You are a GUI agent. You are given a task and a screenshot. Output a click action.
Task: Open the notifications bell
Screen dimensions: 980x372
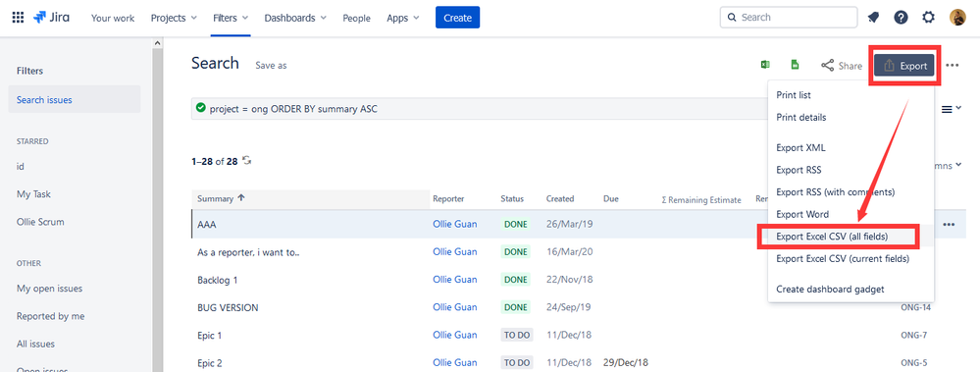873,18
